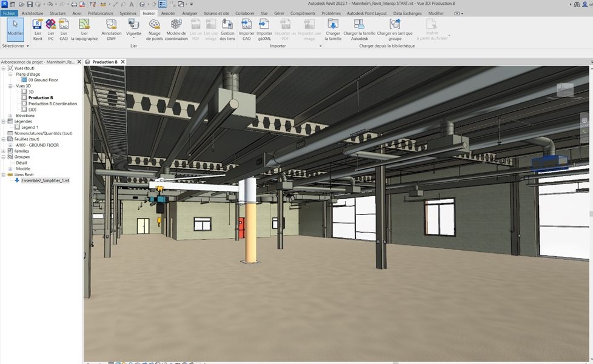Click Charger la famille icon

coord(333,30)
